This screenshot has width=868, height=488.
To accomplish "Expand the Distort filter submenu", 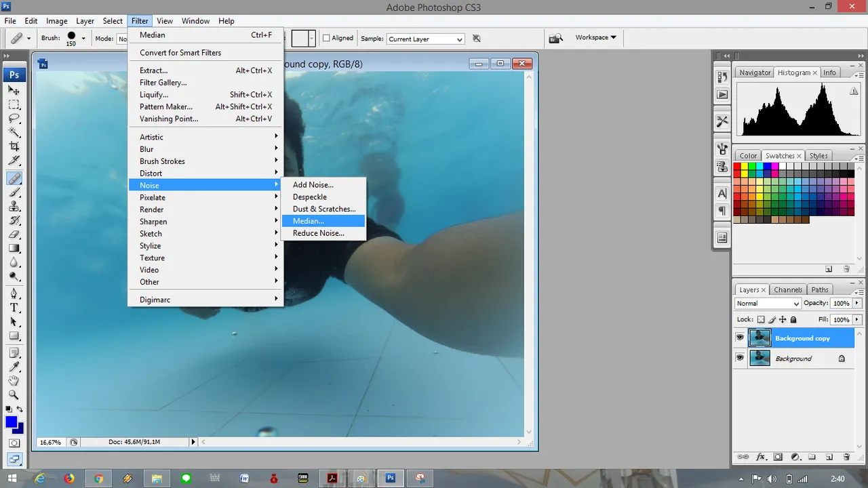I will click(206, 174).
